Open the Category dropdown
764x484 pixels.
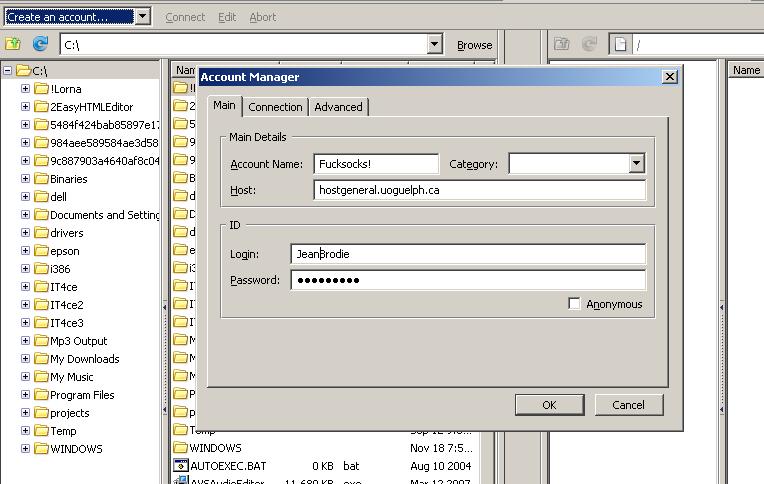click(x=636, y=164)
